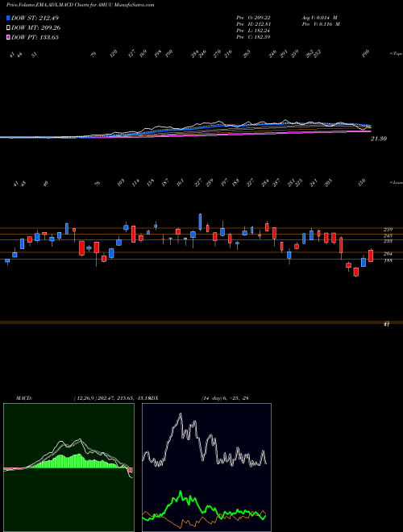Viewport: 403px width, 532px height.
Task: Click the 'Pre O: 209.22' open value
Action: (x=253, y=18)
